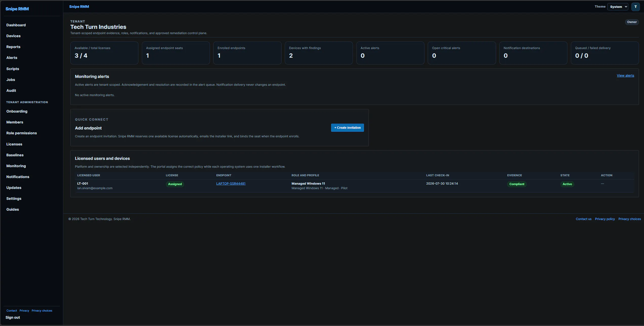The image size is (644, 326).
Task: Open the Baselines section
Action: [15, 155]
